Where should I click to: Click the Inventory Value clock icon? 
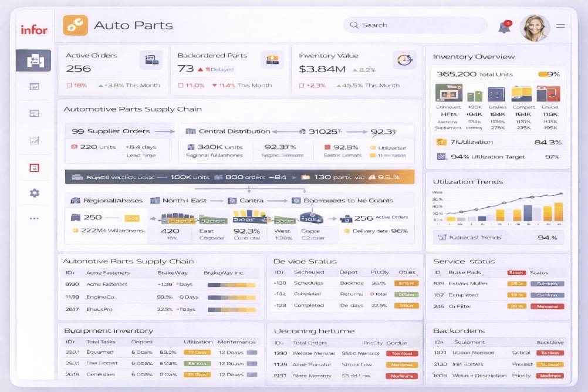click(404, 59)
